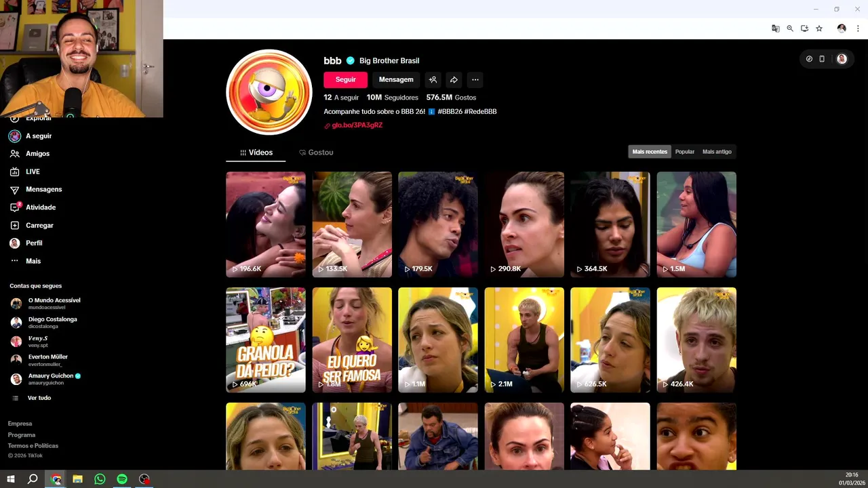Open the Diego Costalonga account

point(44,323)
